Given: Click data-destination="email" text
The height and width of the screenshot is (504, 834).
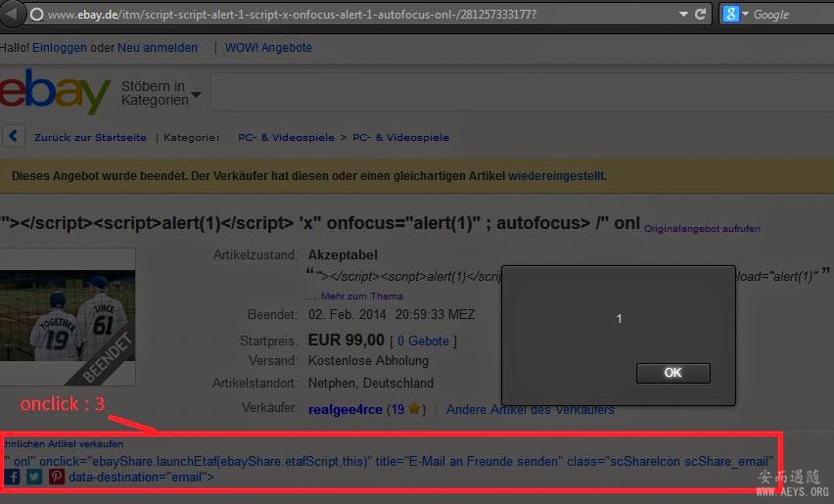Looking at the screenshot, I should click(x=141, y=478).
